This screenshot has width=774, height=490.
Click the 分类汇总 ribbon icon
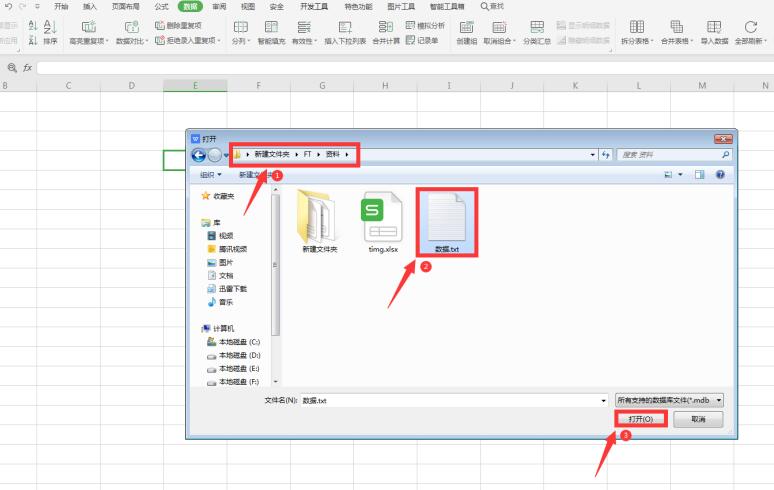coord(537,27)
